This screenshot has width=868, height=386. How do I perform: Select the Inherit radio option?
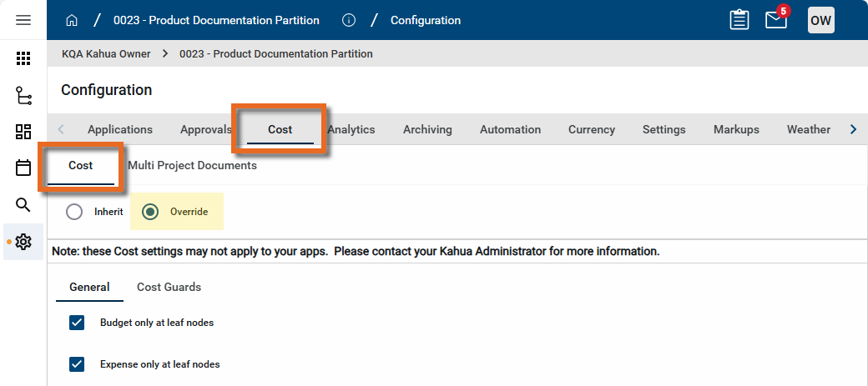point(74,212)
